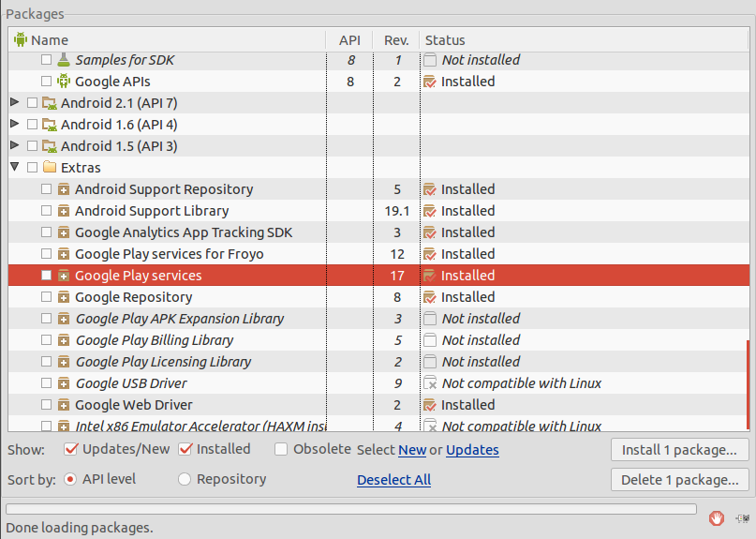Click revision 19.1 of Android Support Library
This screenshot has height=539, width=756.
point(397,211)
